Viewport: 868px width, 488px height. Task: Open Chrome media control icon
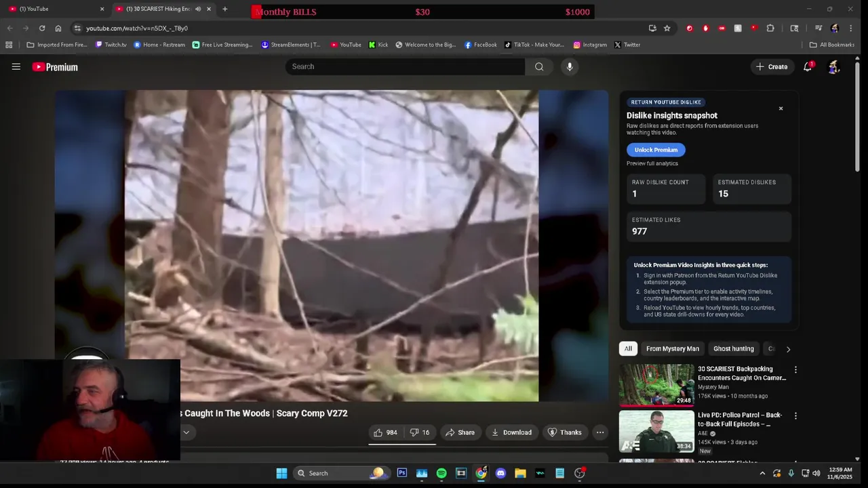(x=818, y=28)
